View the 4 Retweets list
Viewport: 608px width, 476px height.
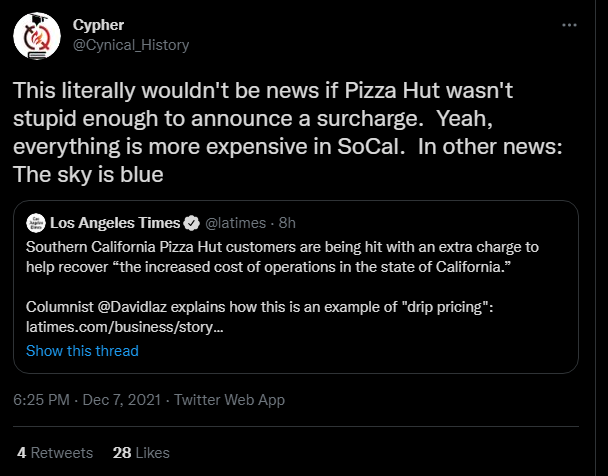point(55,453)
